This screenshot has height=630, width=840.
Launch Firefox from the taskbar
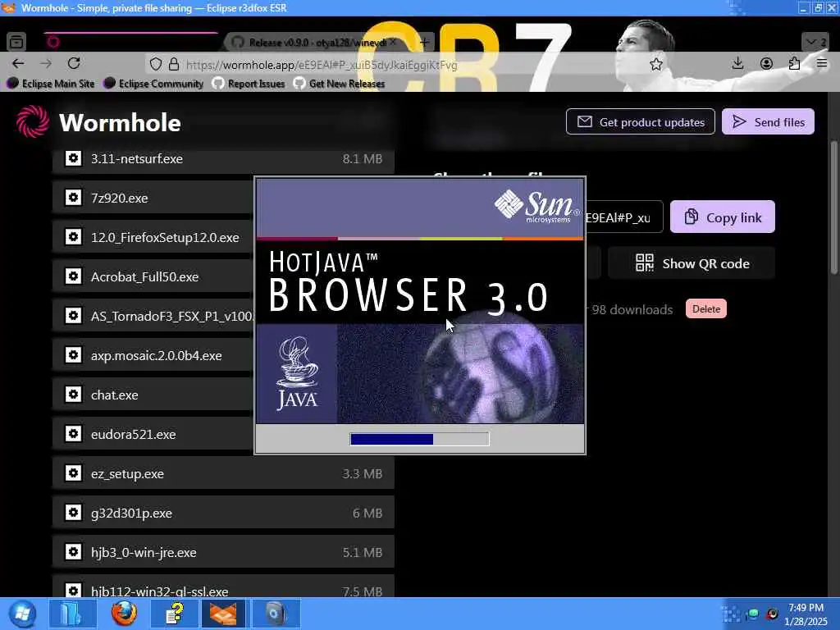pyautogui.click(x=124, y=614)
